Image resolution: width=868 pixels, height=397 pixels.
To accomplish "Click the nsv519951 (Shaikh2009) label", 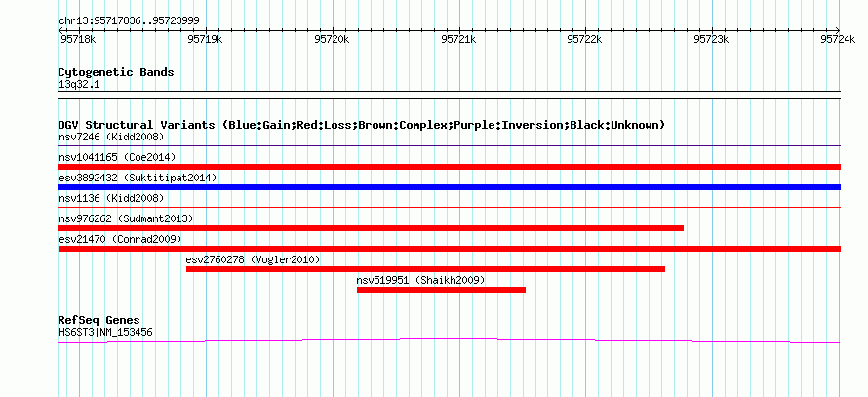I will [x=420, y=280].
